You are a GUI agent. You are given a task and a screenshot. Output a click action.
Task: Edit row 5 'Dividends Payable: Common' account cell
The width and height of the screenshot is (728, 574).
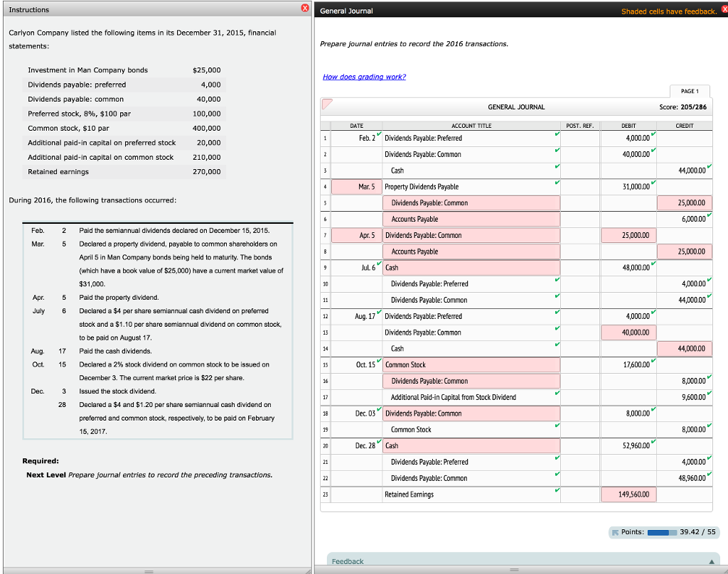coord(471,202)
